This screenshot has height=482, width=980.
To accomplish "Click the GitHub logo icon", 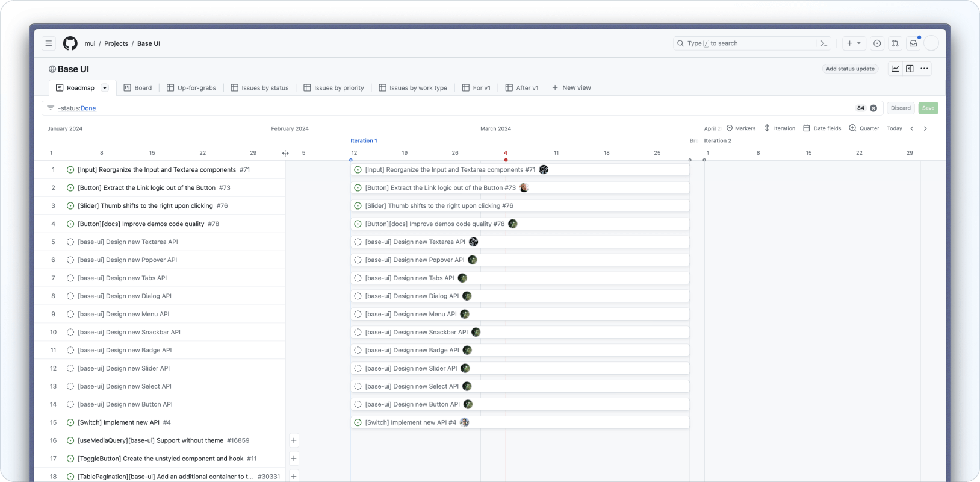I will click(70, 43).
